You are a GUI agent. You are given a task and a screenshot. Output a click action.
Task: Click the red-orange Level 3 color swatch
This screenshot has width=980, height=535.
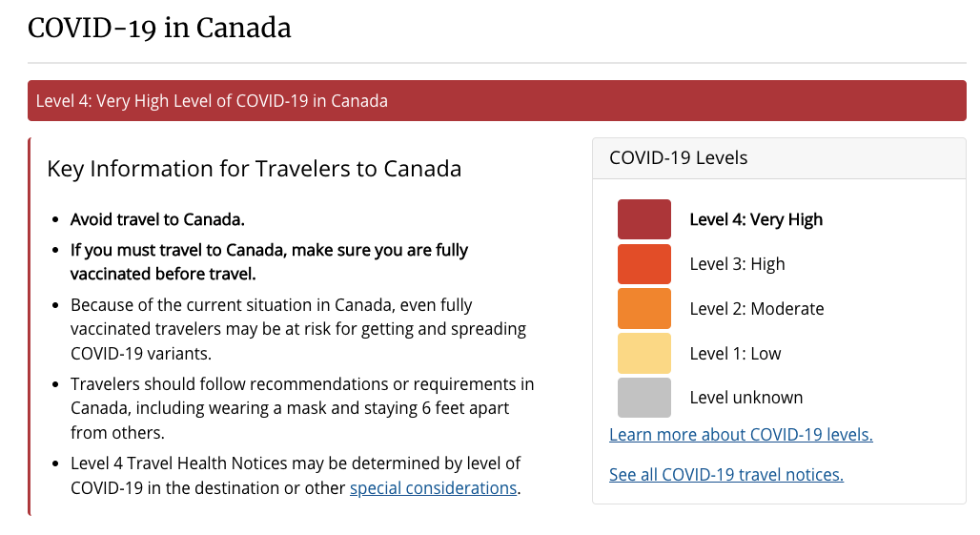pos(643,264)
